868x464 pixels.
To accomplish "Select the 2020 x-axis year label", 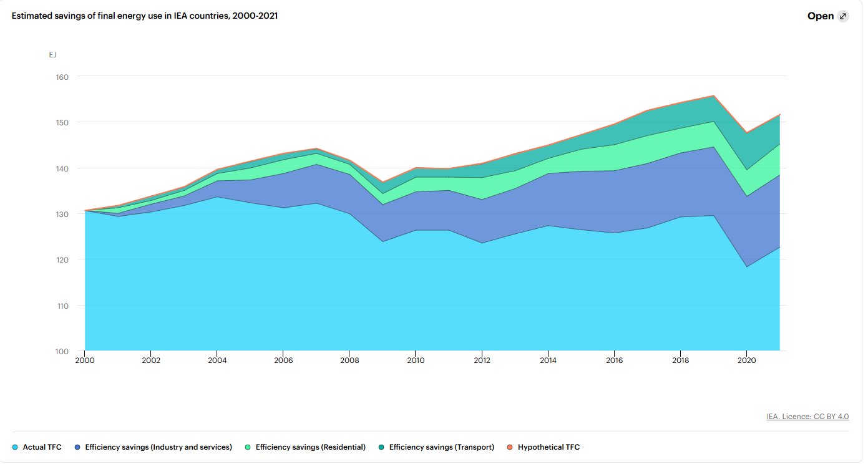I will [x=746, y=360].
